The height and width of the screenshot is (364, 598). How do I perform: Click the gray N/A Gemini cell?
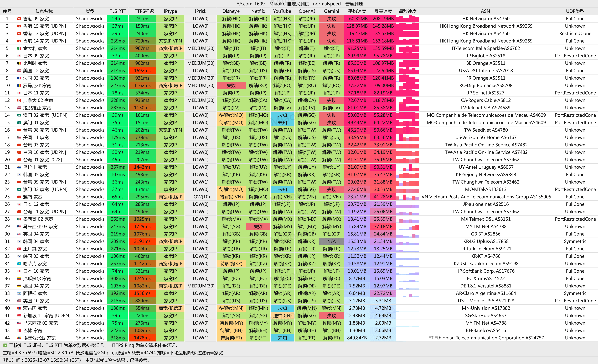331,241
